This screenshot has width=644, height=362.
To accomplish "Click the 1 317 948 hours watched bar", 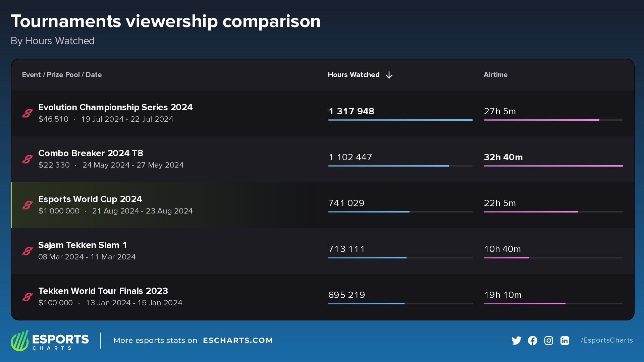I will (x=400, y=120).
